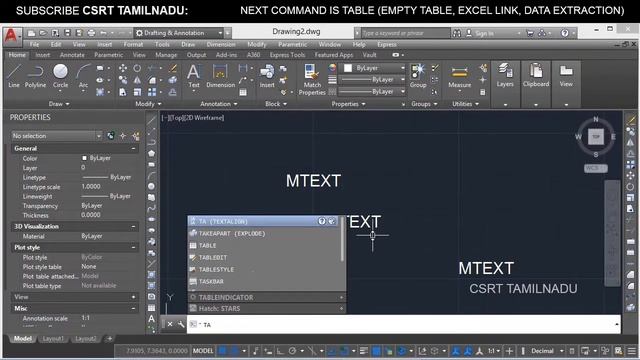Expand the Block panel dropdown
This screenshot has height=360, width=640.
click(x=276, y=104)
